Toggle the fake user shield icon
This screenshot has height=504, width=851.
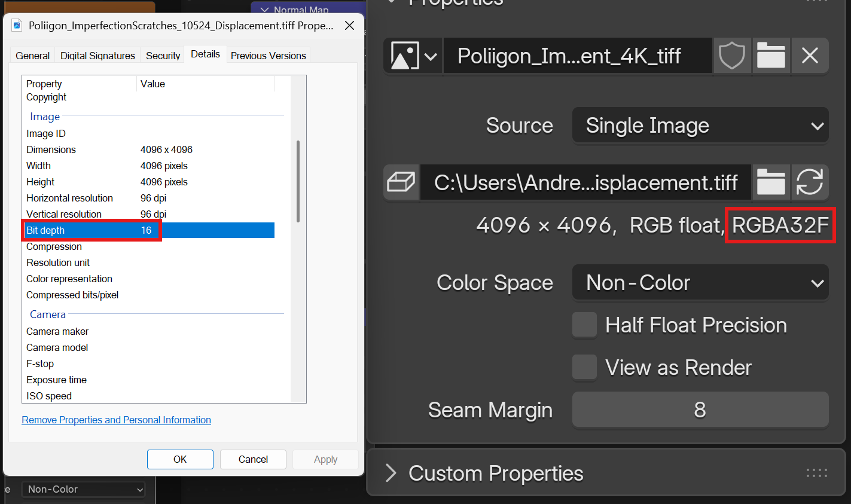point(731,56)
